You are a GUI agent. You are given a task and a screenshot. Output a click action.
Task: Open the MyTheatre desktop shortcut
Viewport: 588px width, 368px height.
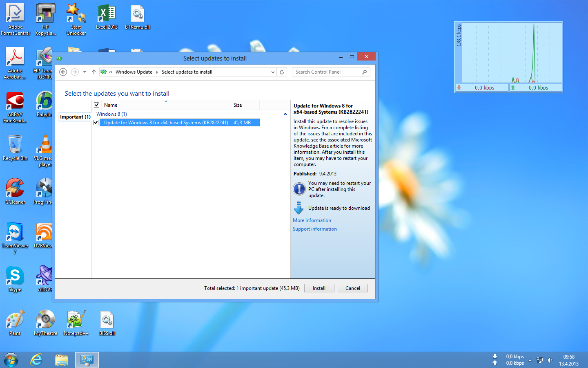coord(45,323)
